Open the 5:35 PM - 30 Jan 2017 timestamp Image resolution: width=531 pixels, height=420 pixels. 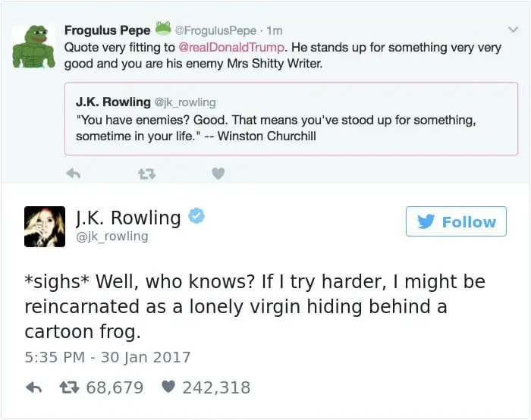click(x=108, y=357)
